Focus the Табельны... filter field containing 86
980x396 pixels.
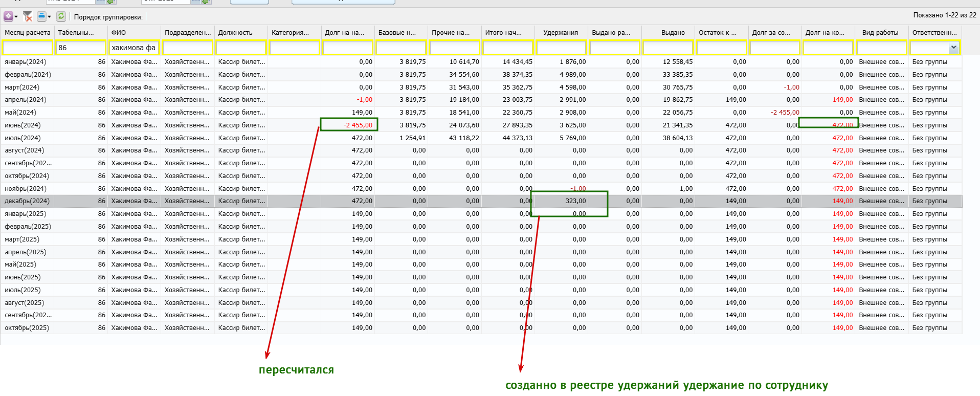(81, 48)
